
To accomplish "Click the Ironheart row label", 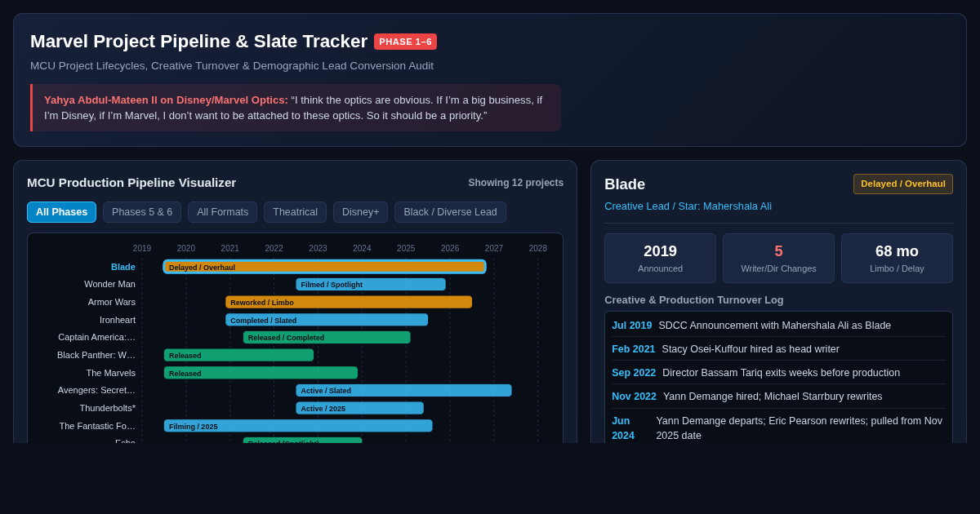I will click(x=118, y=320).
